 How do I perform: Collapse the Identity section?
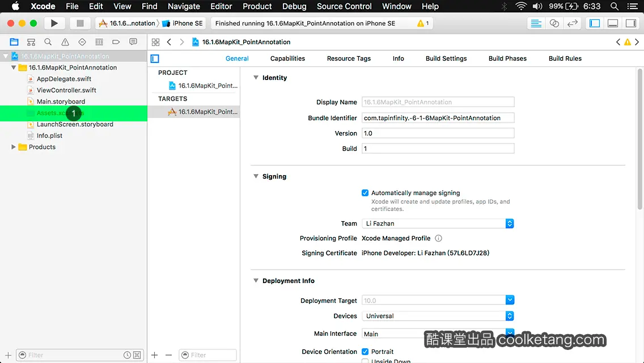tap(256, 77)
